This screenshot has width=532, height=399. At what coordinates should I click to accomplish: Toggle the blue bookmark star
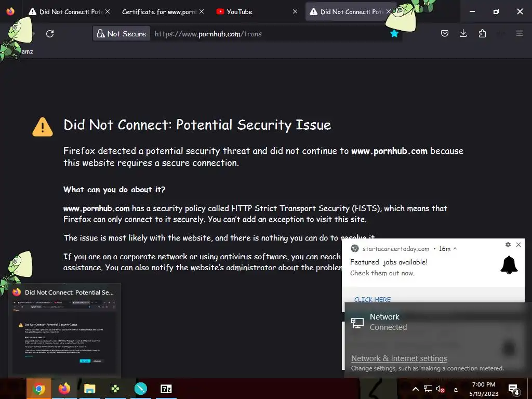394,34
